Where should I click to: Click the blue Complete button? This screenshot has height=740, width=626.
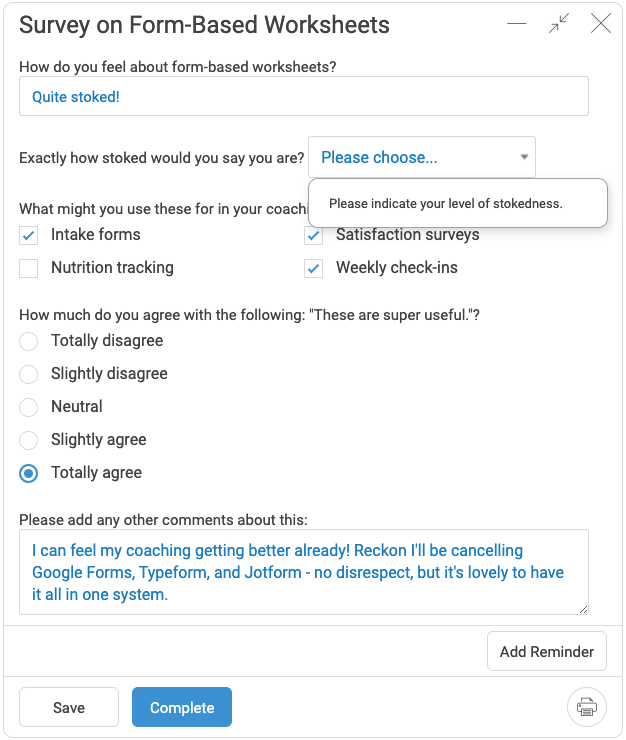coord(182,707)
